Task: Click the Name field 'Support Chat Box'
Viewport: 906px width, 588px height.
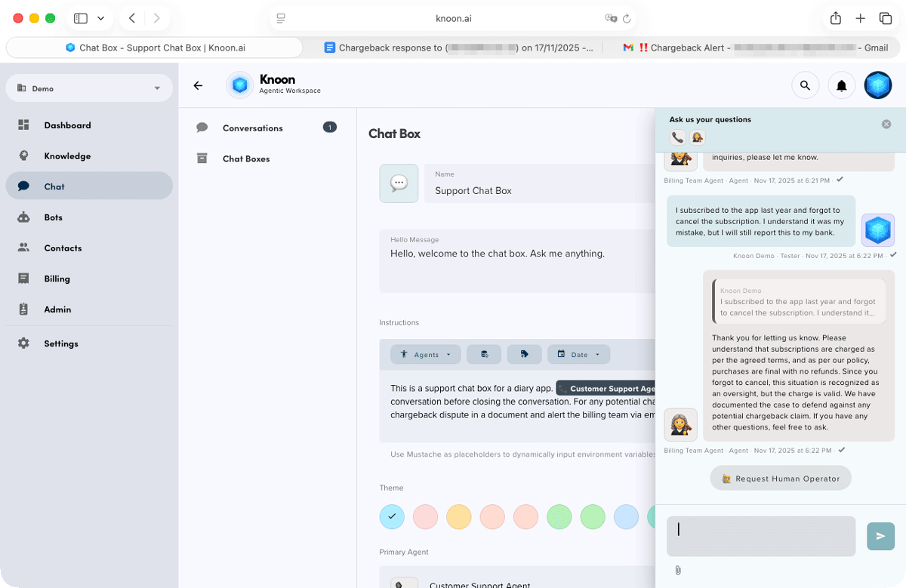Action: 539,183
